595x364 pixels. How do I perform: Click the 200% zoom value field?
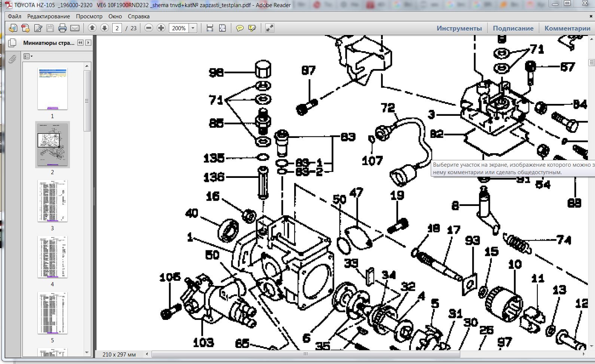[179, 28]
